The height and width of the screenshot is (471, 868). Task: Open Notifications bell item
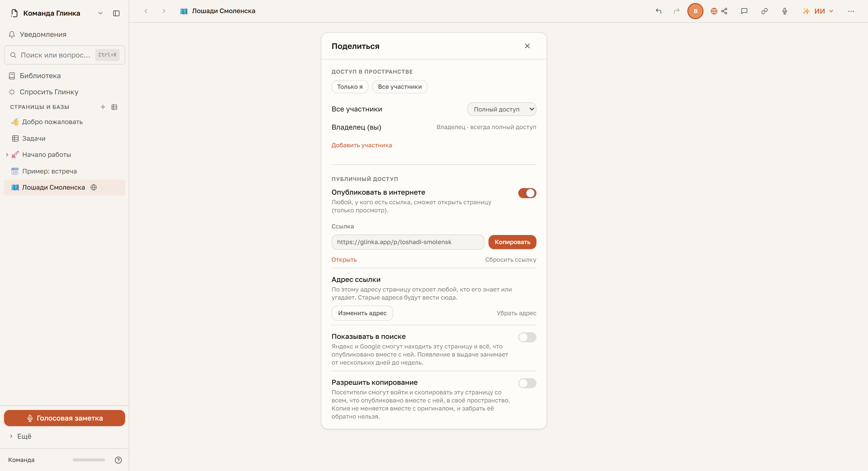point(64,34)
